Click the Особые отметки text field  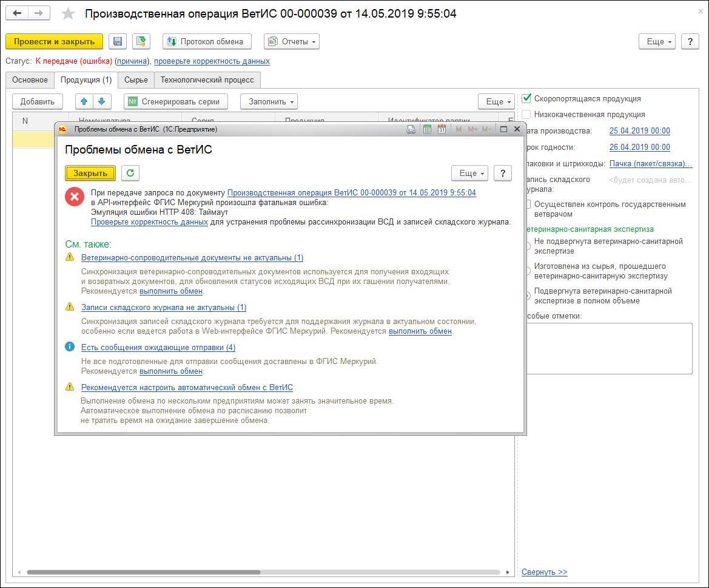pos(607,348)
